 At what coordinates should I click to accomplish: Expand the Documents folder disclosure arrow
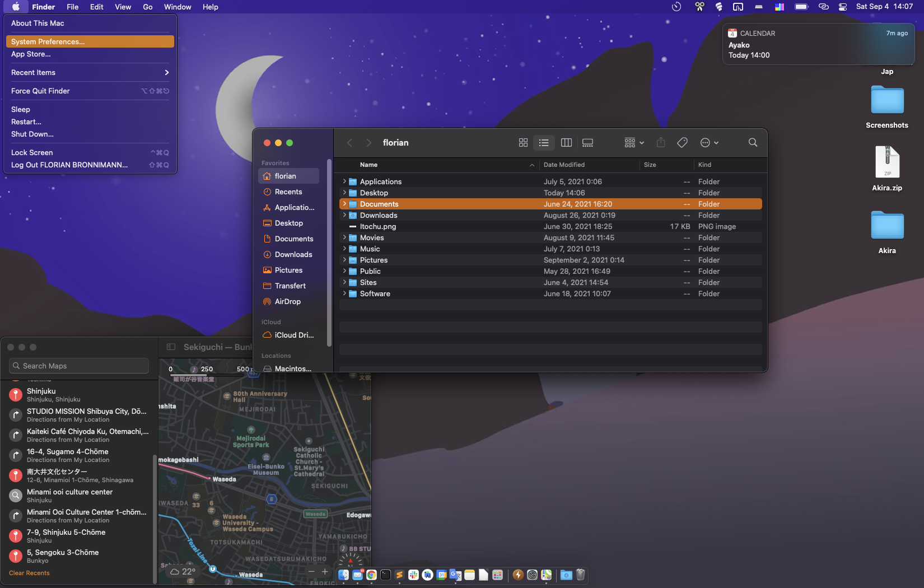pos(344,204)
